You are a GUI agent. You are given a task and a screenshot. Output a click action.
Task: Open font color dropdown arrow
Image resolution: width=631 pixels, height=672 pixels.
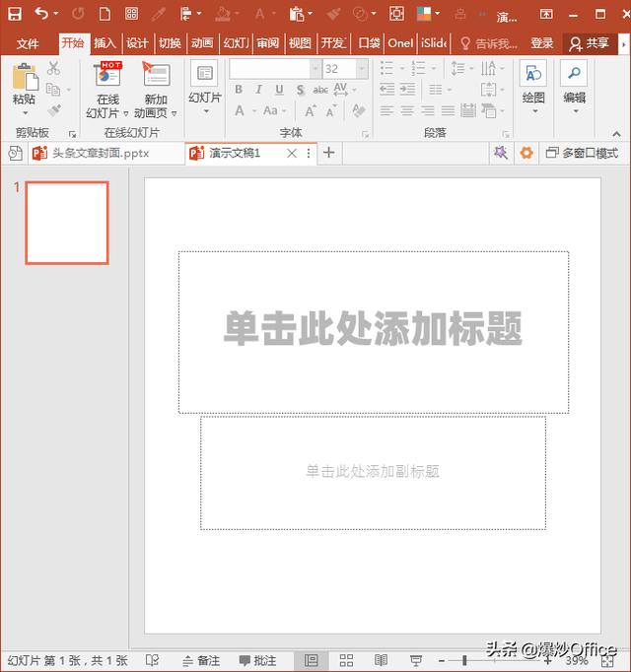pos(254,111)
